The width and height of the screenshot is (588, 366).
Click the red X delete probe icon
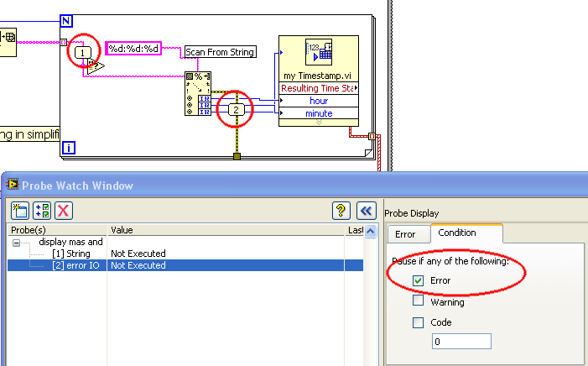(64, 210)
